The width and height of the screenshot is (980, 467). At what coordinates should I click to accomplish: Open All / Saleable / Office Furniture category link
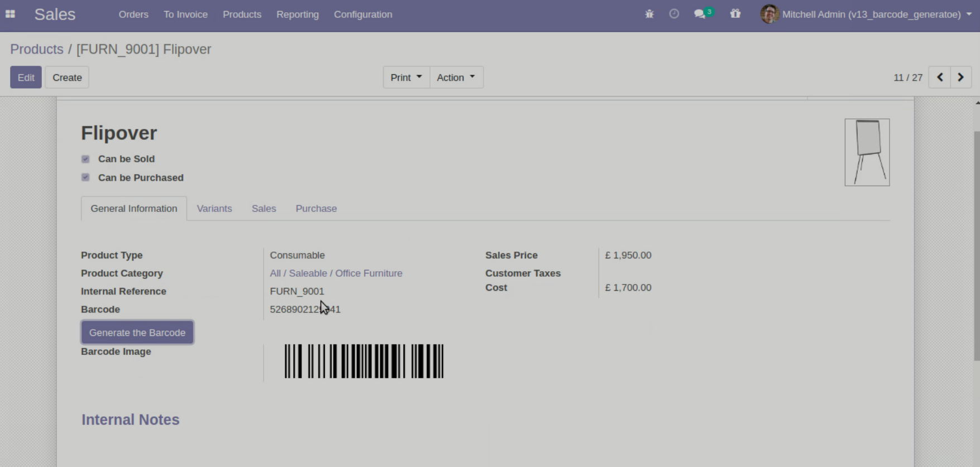pyautogui.click(x=336, y=273)
